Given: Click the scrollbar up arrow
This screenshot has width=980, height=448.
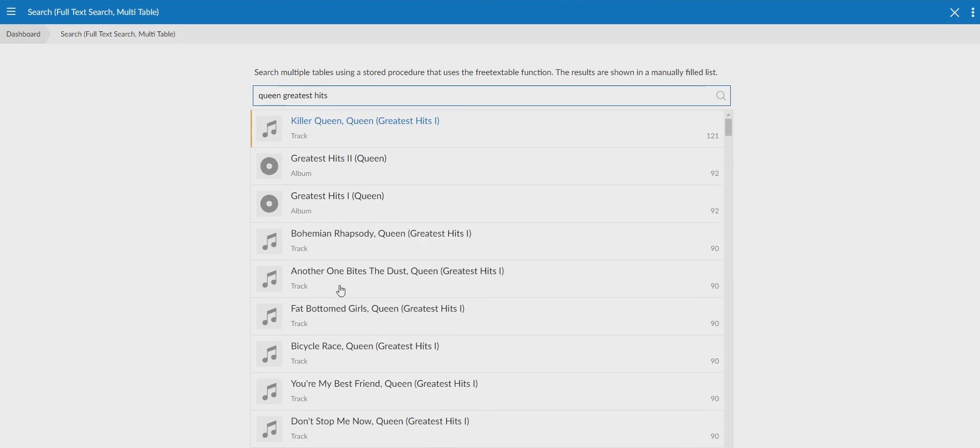Looking at the screenshot, I should [x=728, y=114].
